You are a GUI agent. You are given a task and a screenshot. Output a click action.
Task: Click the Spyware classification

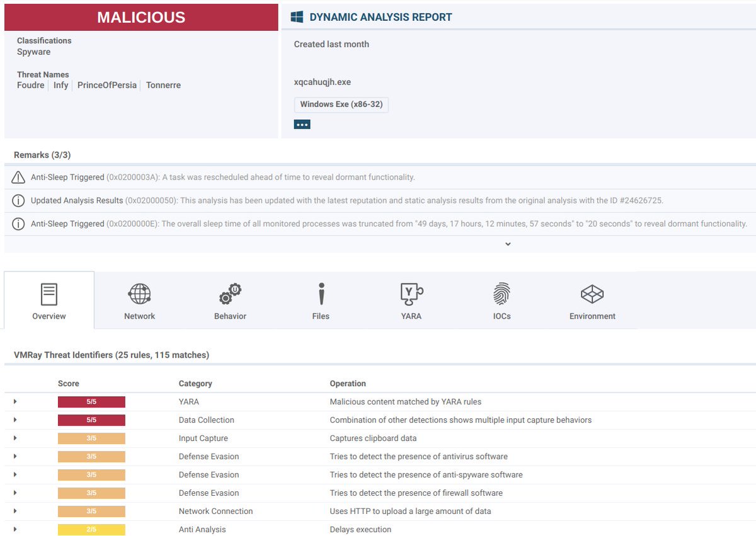34,52
